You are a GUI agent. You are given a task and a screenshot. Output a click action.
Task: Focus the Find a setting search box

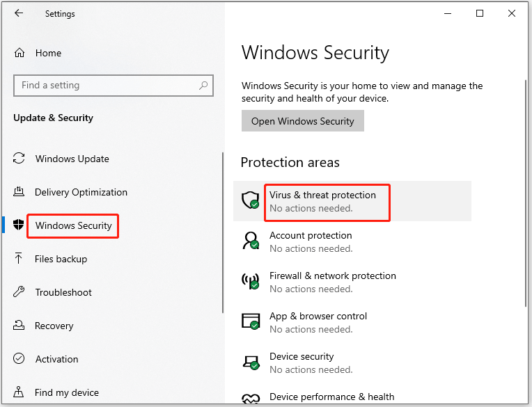tap(114, 86)
